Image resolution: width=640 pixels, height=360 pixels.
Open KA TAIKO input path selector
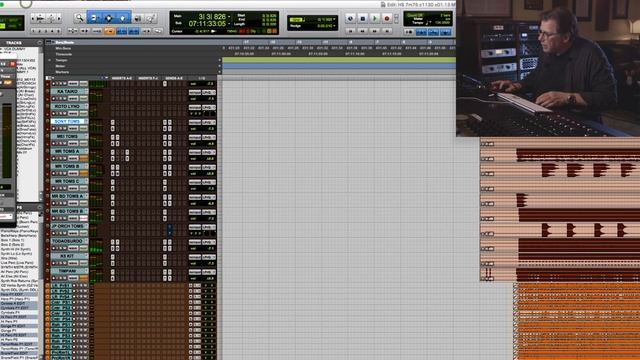coord(195,93)
